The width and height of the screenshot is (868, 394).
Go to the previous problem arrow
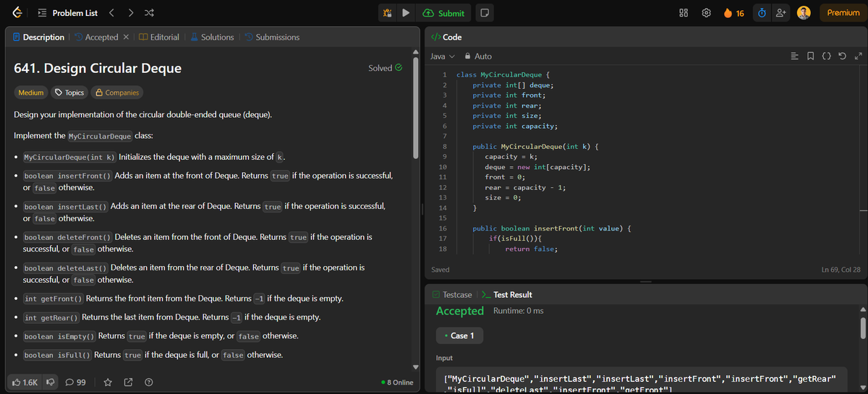click(112, 13)
